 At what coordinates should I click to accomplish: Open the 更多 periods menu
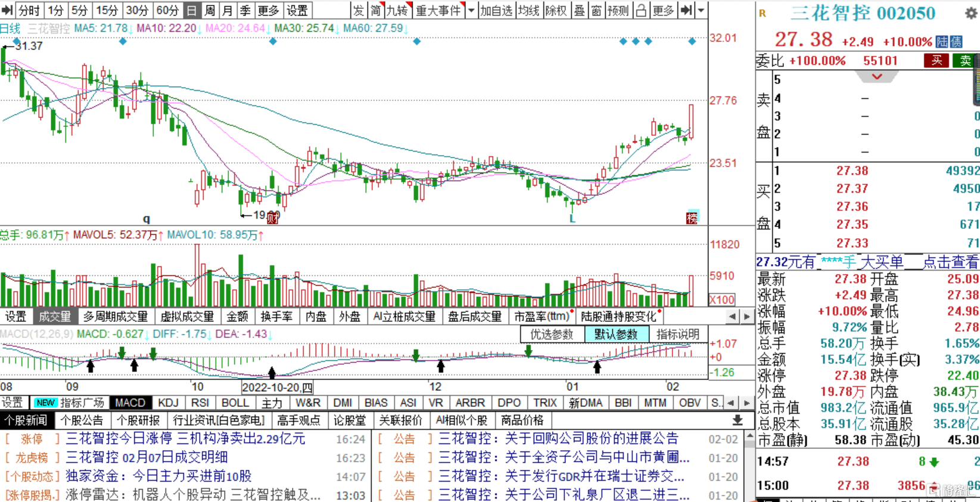coord(268,10)
